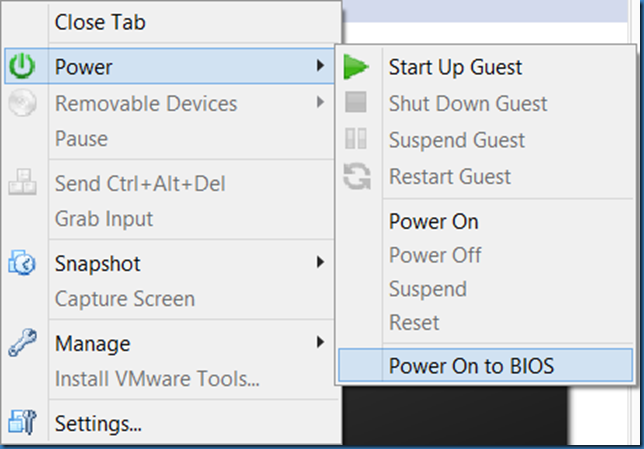The height and width of the screenshot is (449, 644).
Task: Click the Settings tools icon
Action: point(22,423)
